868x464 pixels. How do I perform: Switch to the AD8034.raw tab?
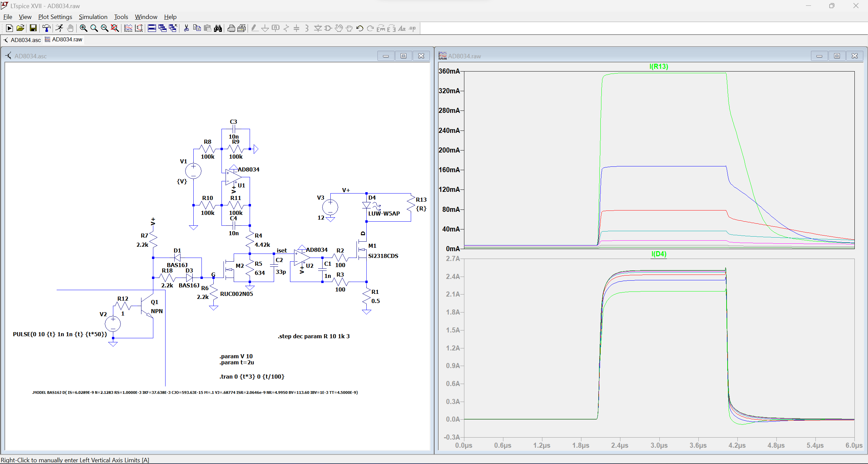[x=64, y=40]
